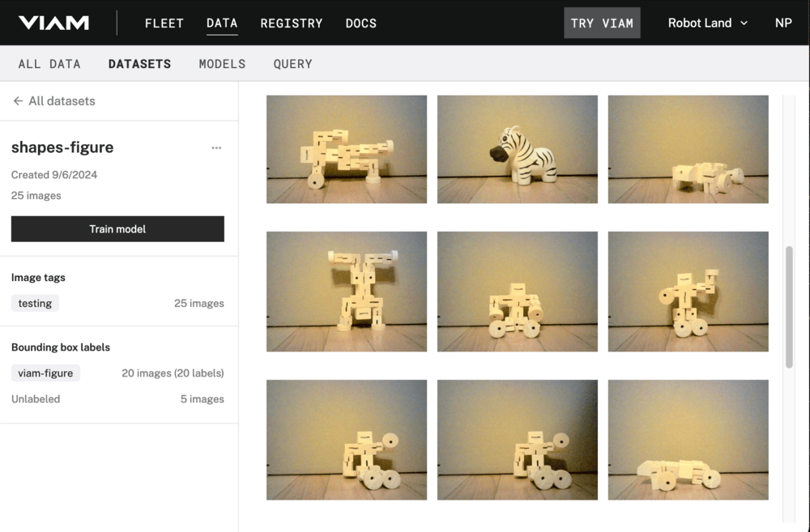Click the VIAM logo
The height and width of the screenshot is (532, 810).
[53, 23]
